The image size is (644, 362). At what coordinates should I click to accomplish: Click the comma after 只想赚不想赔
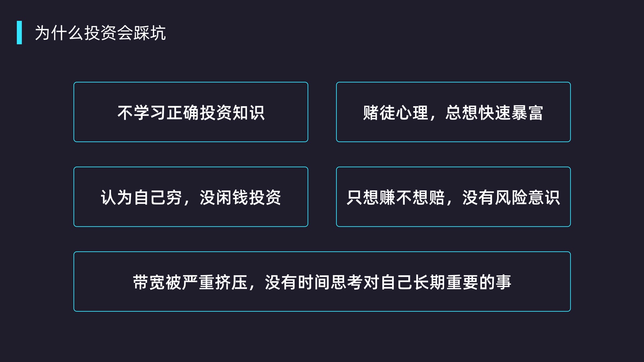[x=449, y=202]
